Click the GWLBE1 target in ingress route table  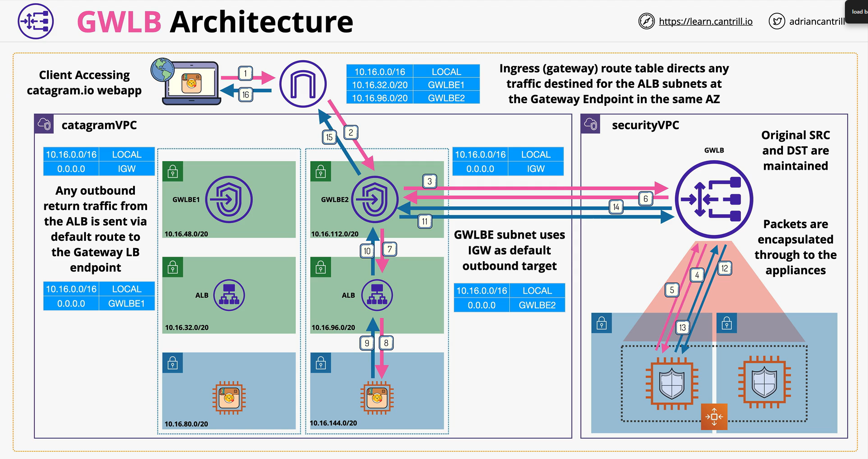[446, 85]
